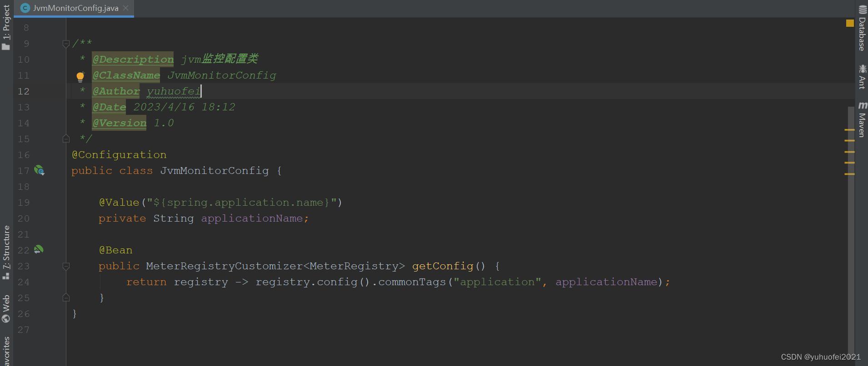Click the @Bean annotation
This screenshot has height=366, width=868.
(x=115, y=250)
